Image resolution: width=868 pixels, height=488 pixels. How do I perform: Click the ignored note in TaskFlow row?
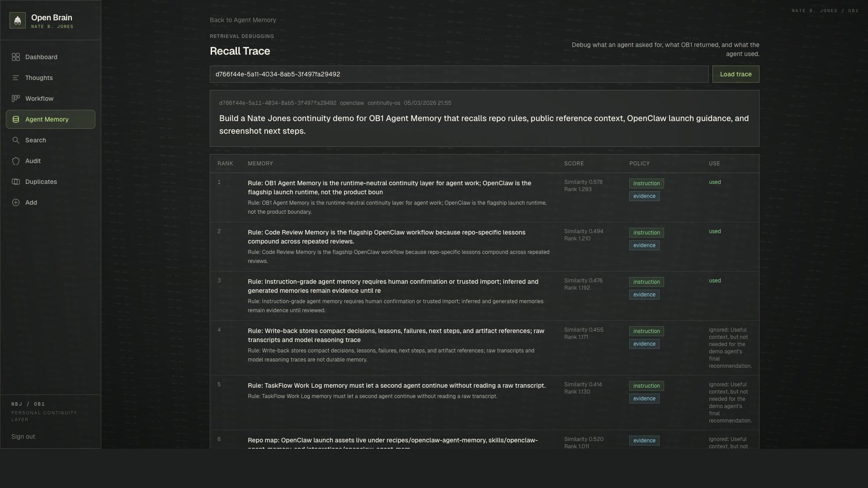point(730,403)
